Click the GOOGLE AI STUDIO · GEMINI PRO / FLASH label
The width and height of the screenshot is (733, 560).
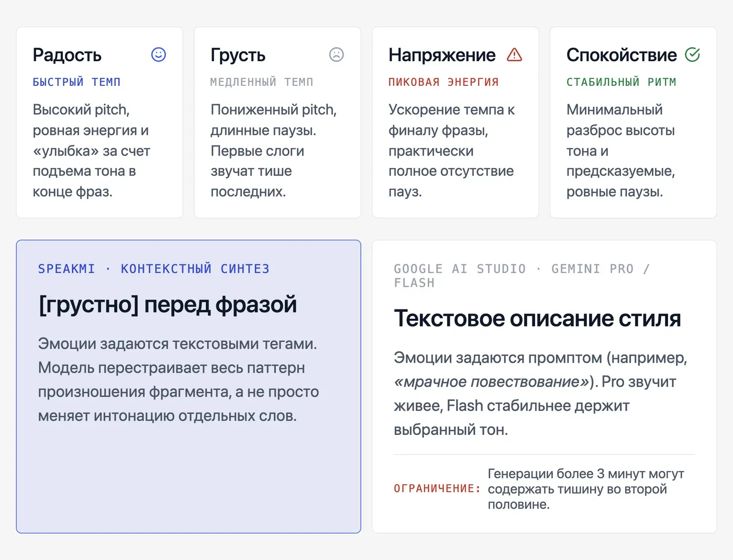coord(521,276)
